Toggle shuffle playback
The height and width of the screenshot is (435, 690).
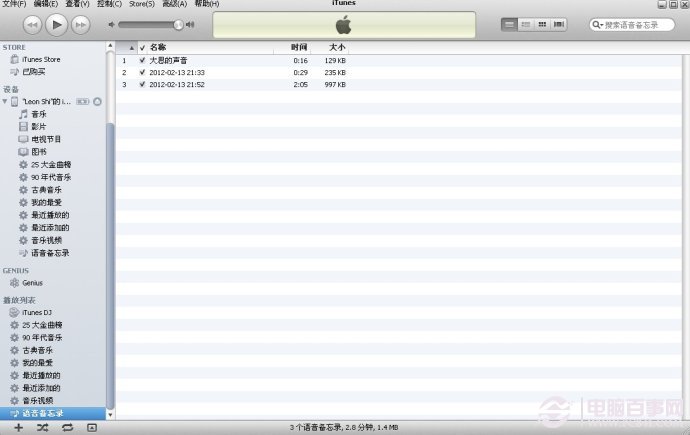(43, 428)
